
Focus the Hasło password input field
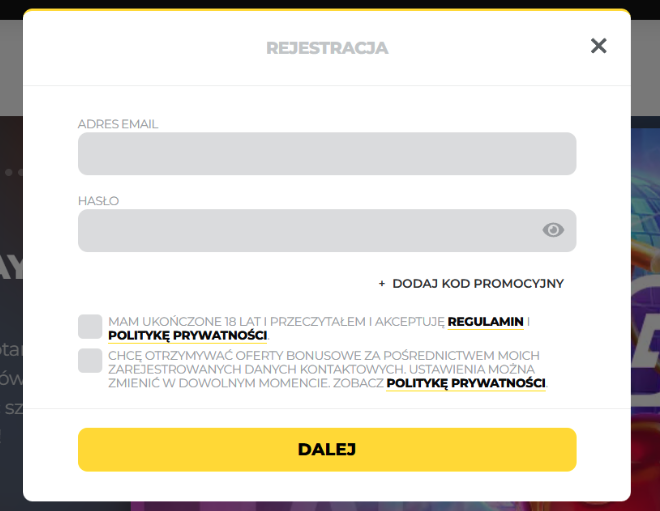(327, 231)
